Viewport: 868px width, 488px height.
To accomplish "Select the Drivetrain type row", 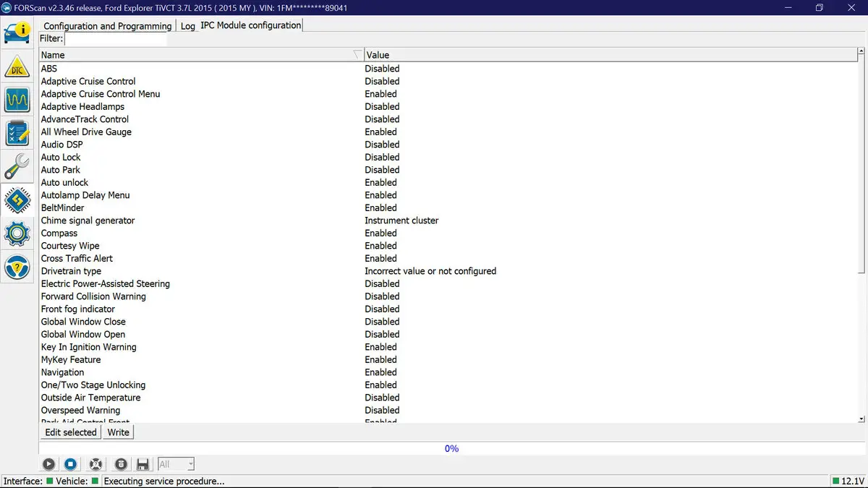I will pos(448,271).
